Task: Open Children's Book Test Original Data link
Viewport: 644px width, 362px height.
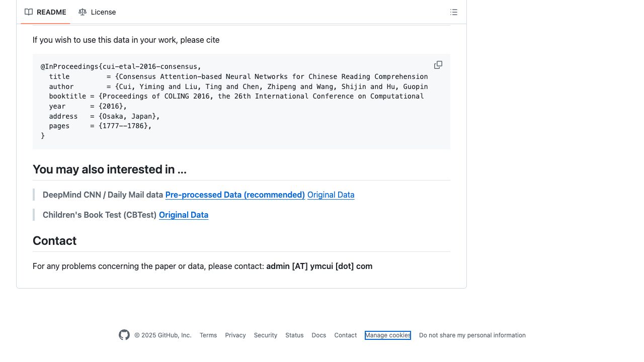Action: (184, 215)
